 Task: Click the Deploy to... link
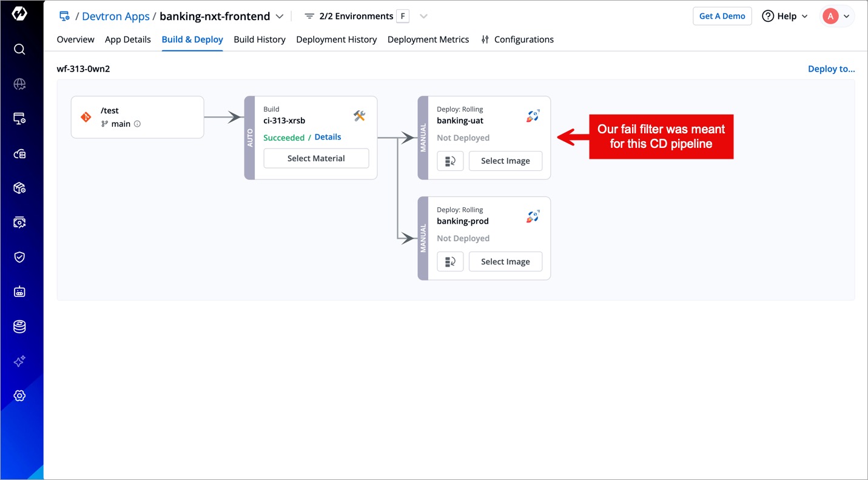(831, 69)
